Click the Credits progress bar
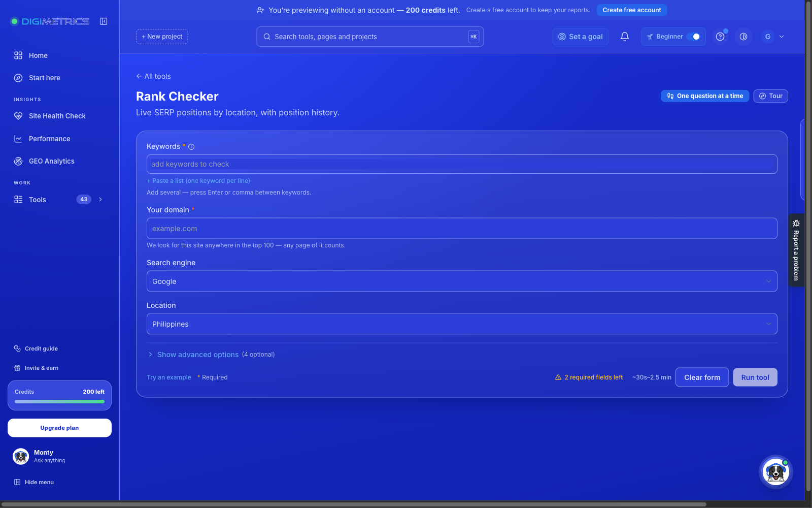Image resolution: width=812 pixels, height=508 pixels. 59,401
